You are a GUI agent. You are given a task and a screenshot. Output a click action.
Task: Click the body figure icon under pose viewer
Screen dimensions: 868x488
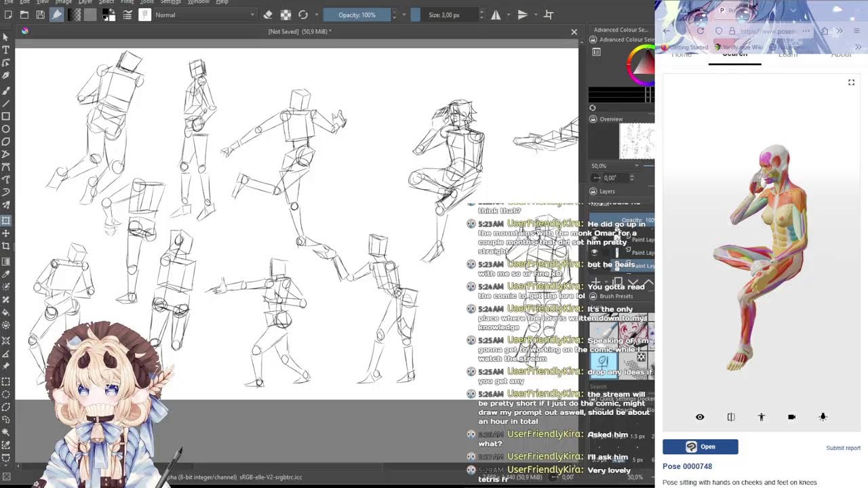click(x=762, y=417)
